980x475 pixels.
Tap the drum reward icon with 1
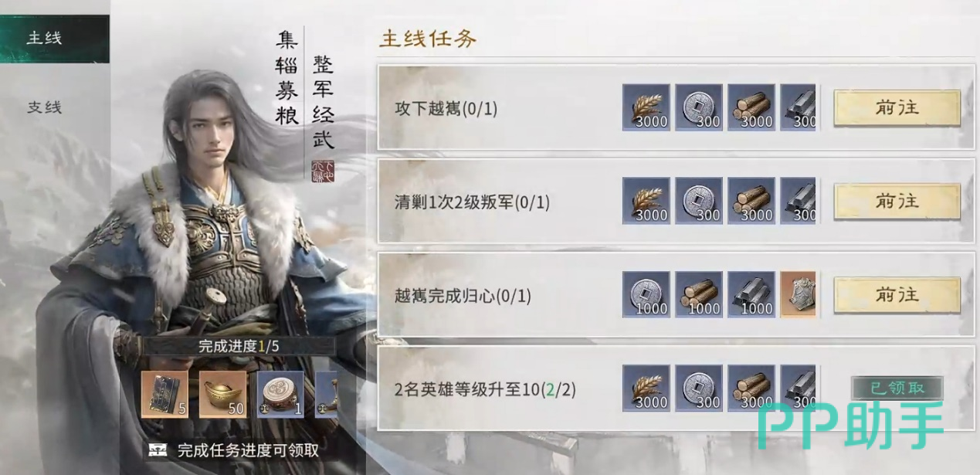[x=280, y=394]
